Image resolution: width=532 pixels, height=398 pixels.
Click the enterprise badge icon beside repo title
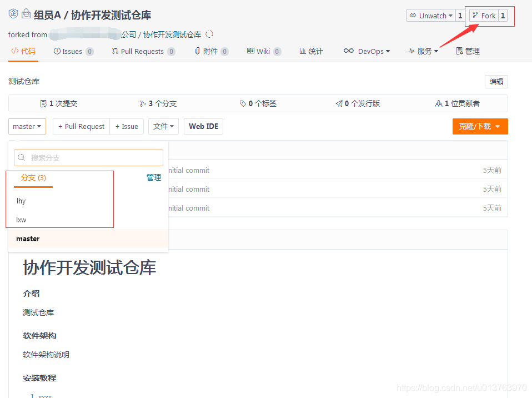(x=13, y=13)
